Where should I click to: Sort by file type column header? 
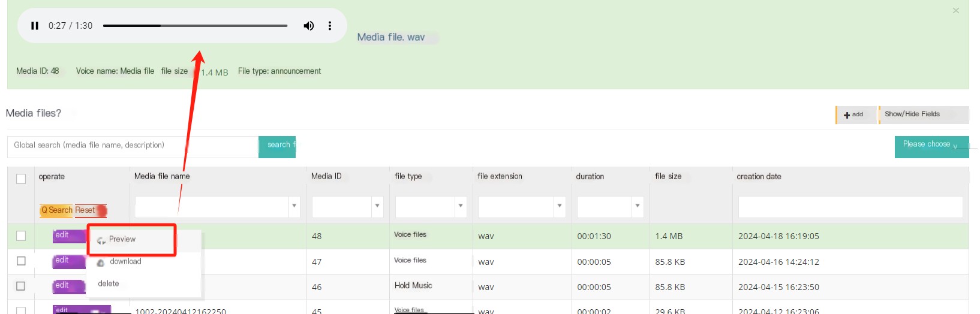coord(408,176)
